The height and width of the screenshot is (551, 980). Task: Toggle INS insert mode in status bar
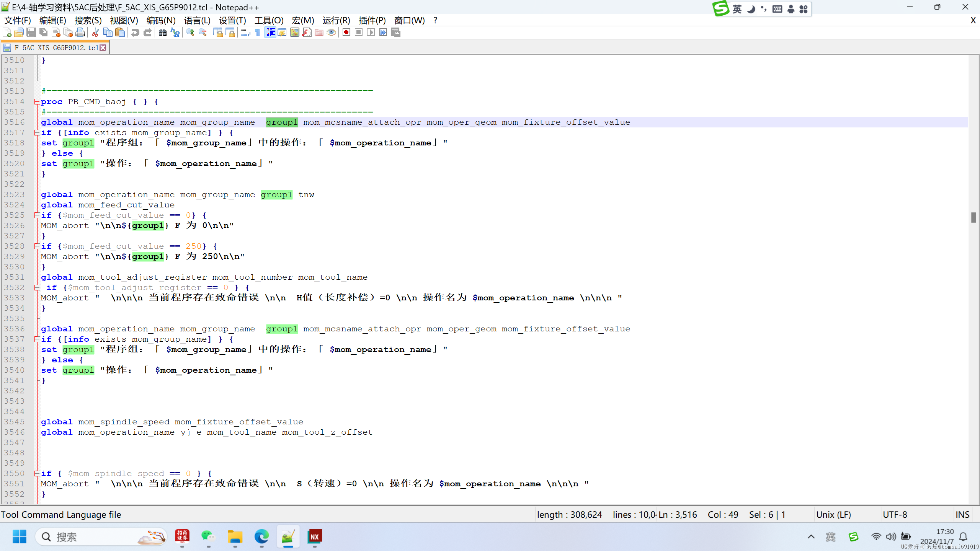tap(962, 515)
